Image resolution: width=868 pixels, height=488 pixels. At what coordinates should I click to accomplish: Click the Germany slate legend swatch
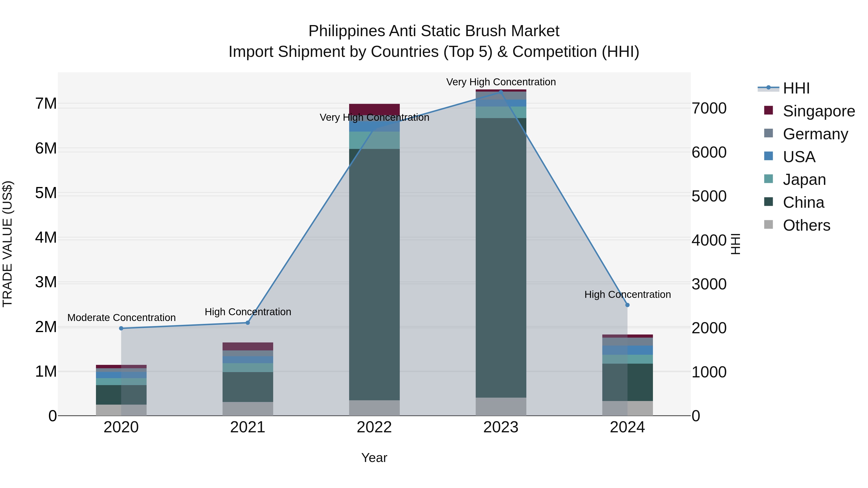click(x=769, y=133)
